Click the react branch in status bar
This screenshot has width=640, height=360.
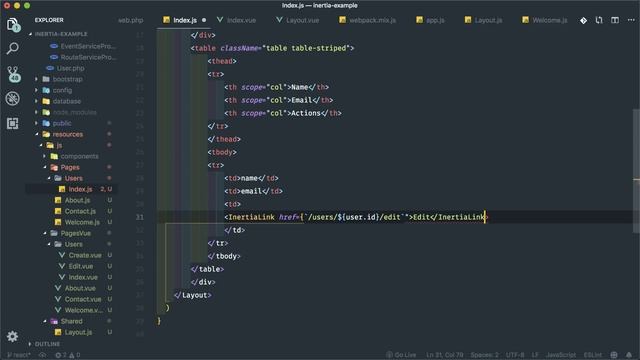point(19,355)
